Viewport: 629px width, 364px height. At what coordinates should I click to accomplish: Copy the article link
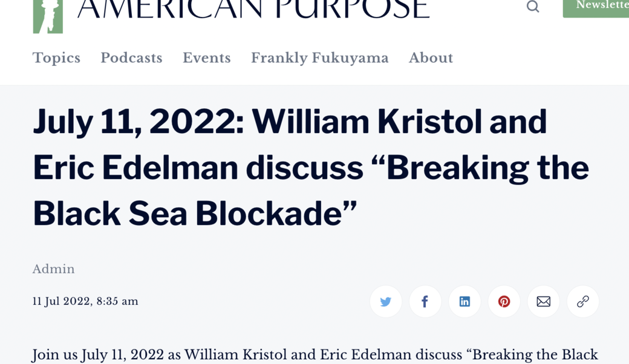[x=582, y=301]
